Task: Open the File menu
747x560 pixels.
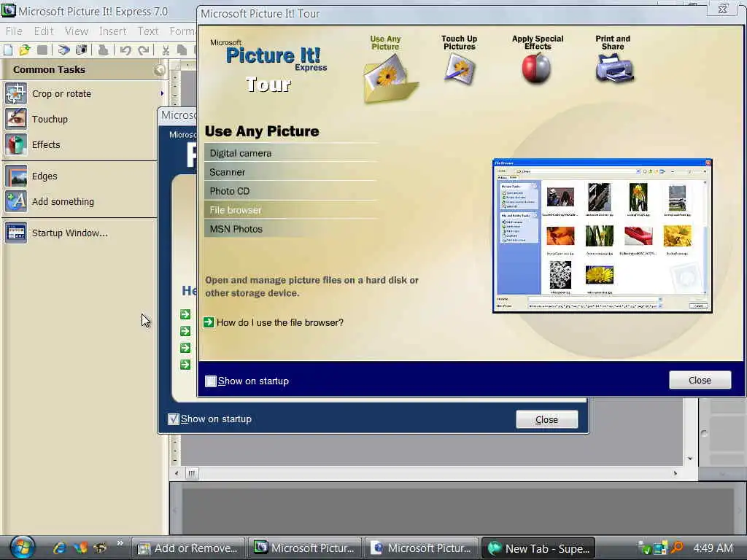Action: click(14, 31)
